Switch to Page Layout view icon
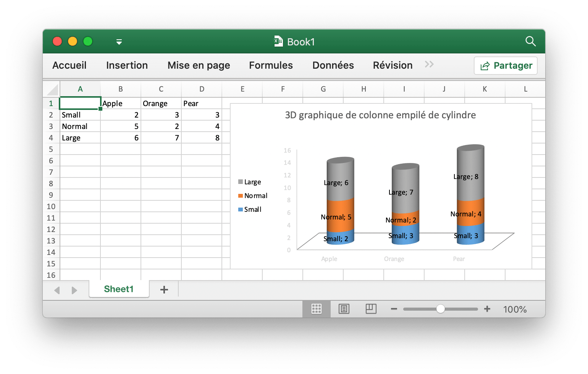The height and width of the screenshot is (374, 588). click(x=344, y=309)
